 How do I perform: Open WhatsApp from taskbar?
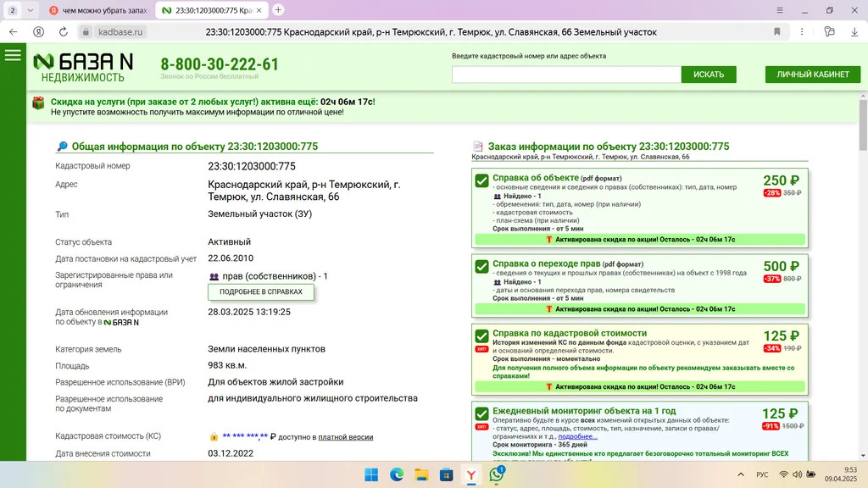(497, 474)
